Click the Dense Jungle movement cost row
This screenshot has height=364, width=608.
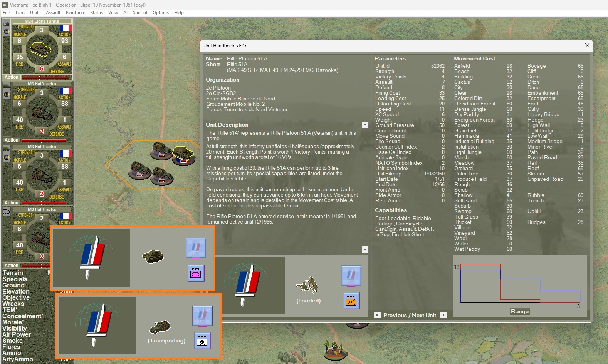[483, 109]
